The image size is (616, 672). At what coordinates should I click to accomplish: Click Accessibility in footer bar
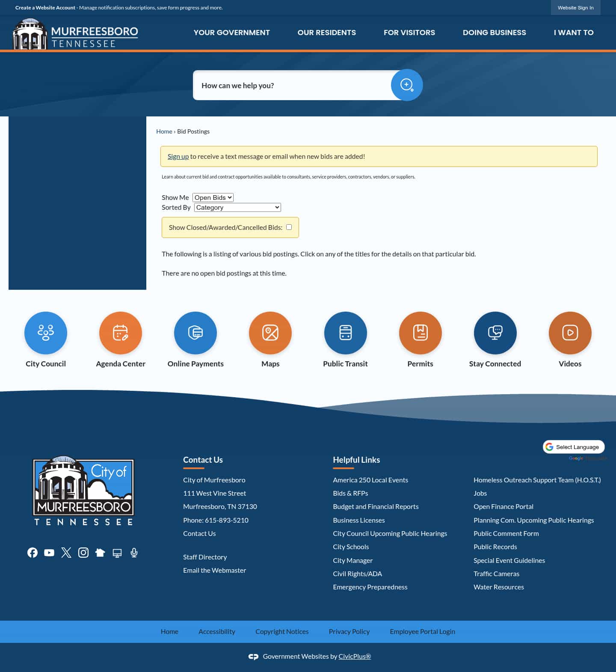[217, 632]
